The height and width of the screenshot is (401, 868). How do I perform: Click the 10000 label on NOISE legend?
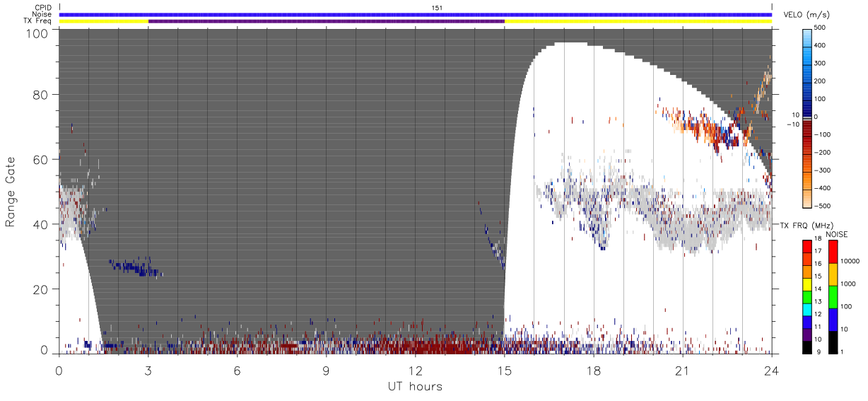pyautogui.click(x=850, y=261)
